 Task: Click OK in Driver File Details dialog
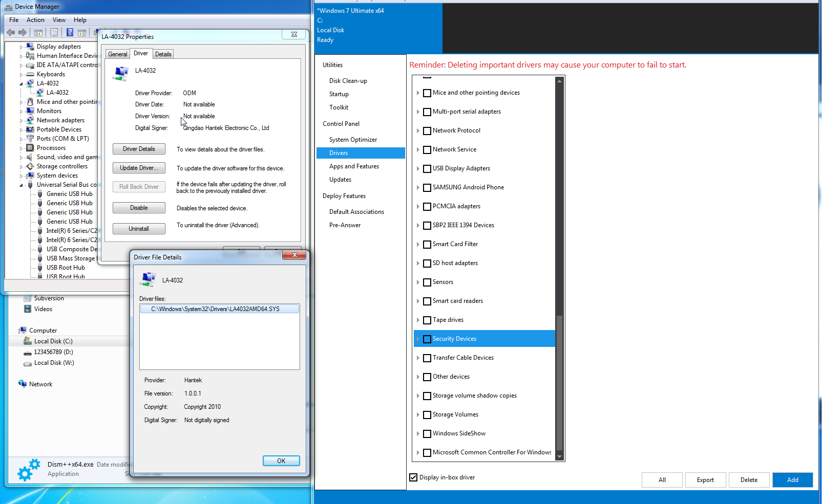(281, 461)
